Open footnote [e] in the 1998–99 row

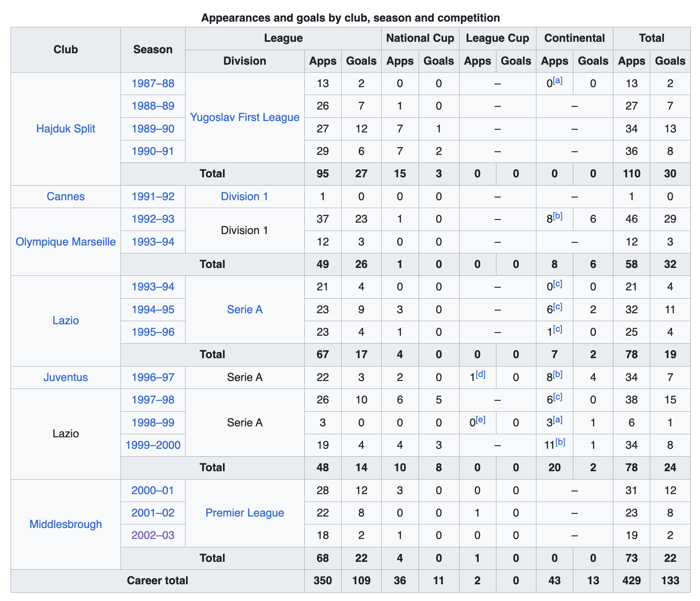coord(481,420)
